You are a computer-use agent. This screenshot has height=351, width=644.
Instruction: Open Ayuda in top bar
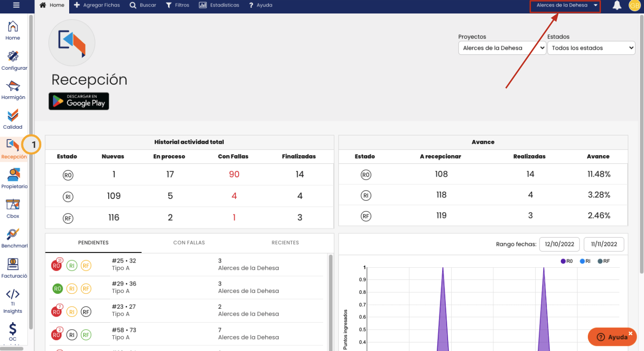(x=261, y=6)
